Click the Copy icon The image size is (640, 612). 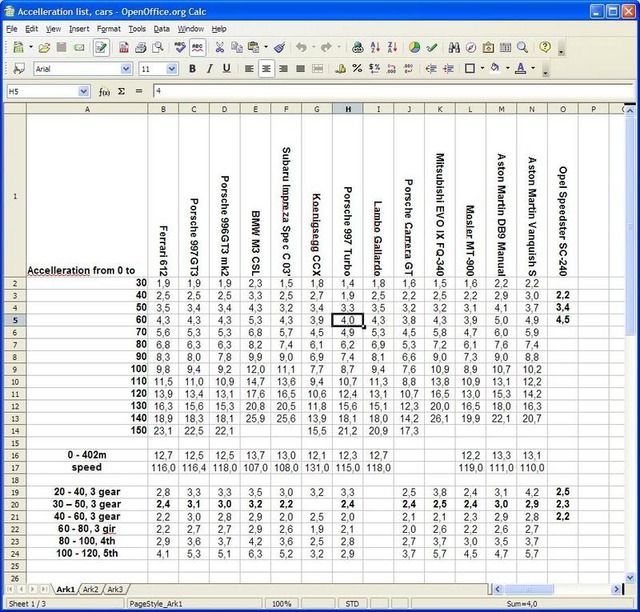(237, 48)
